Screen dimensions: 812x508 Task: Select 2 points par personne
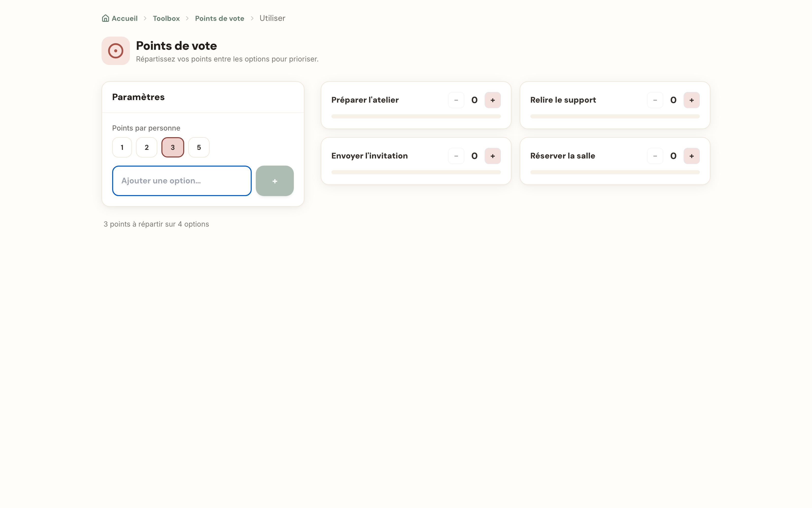pyautogui.click(x=147, y=147)
